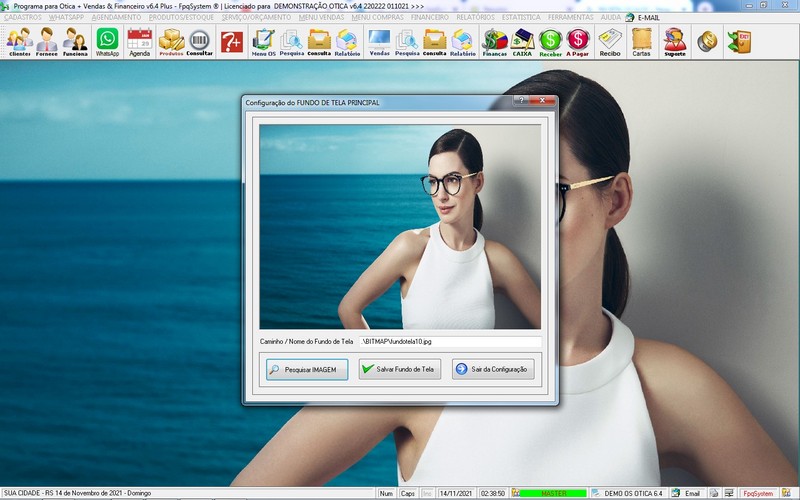Viewport: 800px width, 500px height.
Task: Open the CADASTROS menu
Action: pos(23,17)
